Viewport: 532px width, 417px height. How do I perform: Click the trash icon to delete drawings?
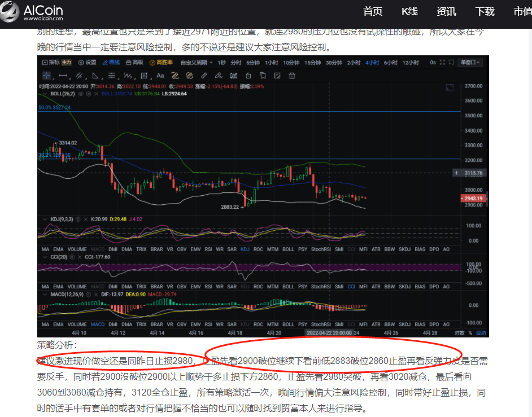[292, 76]
